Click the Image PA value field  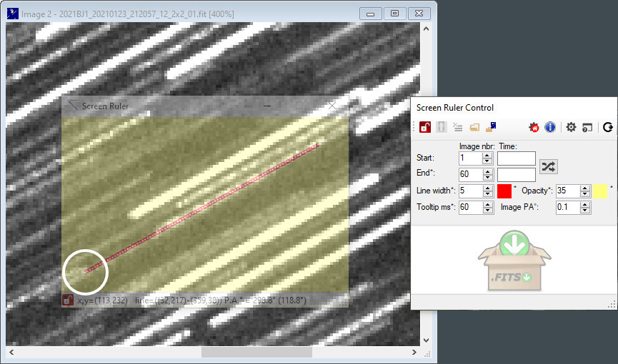point(567,208)
